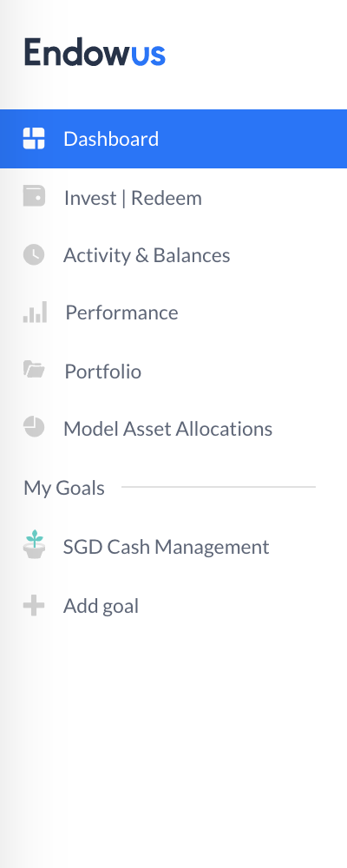The width and height of the screenshot is (347, 868).
Task: Open the SGD Cash Management goal
Action: coord(166,547)
